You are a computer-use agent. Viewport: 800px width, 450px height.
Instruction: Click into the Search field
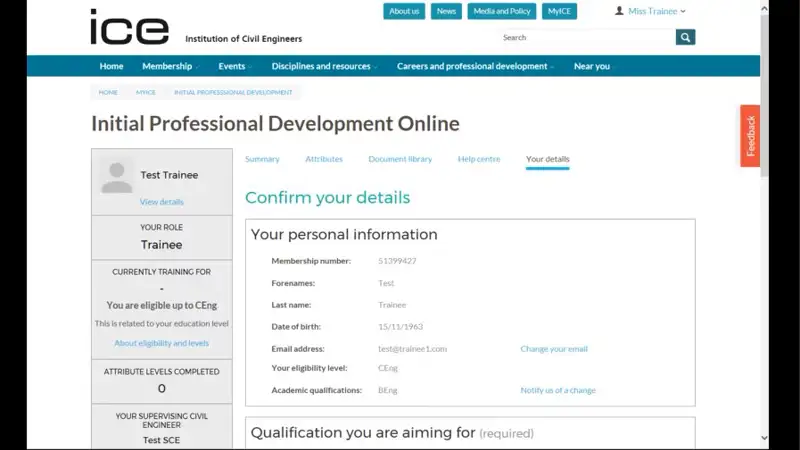tap(587, 37)
